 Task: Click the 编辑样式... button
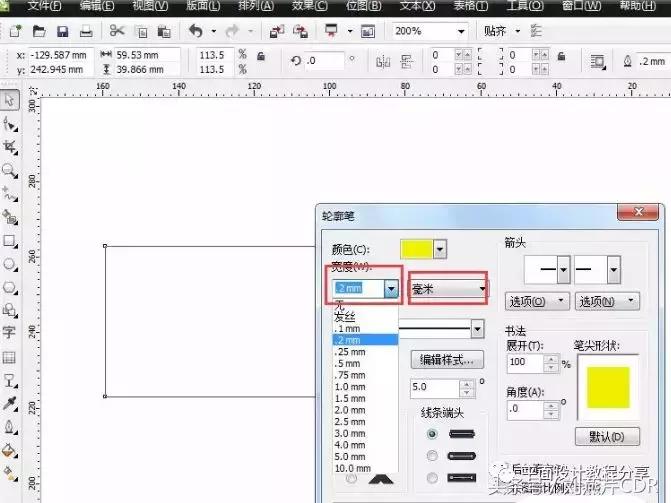tap(448, 360)
